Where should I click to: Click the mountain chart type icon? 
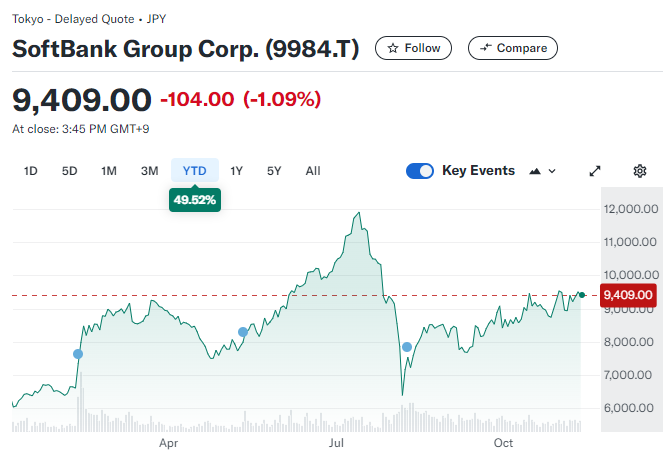535,171
